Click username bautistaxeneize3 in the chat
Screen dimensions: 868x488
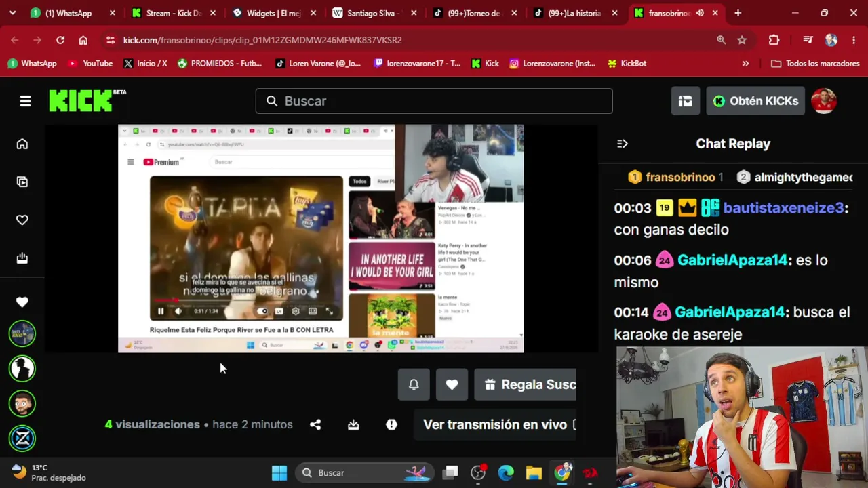click(x=783, y=208)
